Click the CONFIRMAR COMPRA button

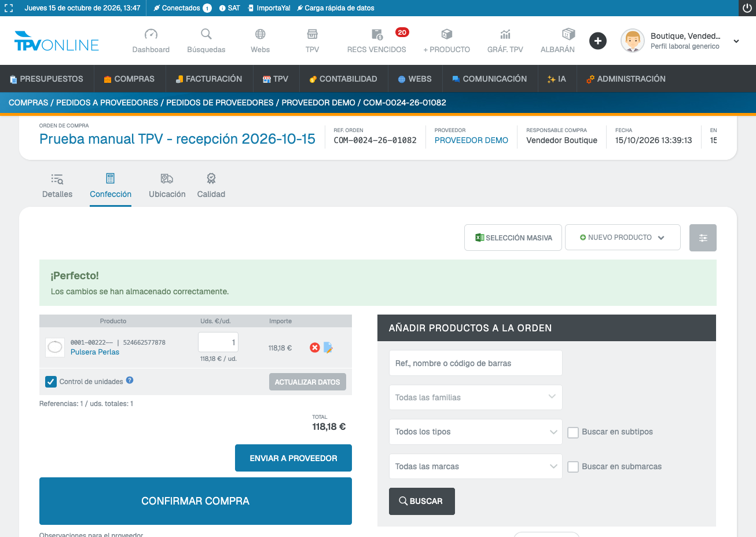point(196,501)
